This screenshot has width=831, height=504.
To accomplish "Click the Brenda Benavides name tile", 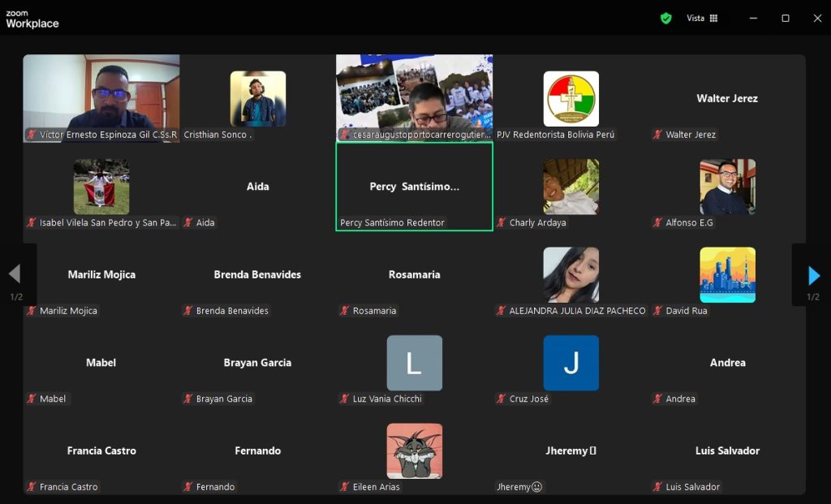I will click(x=257, y=274).
